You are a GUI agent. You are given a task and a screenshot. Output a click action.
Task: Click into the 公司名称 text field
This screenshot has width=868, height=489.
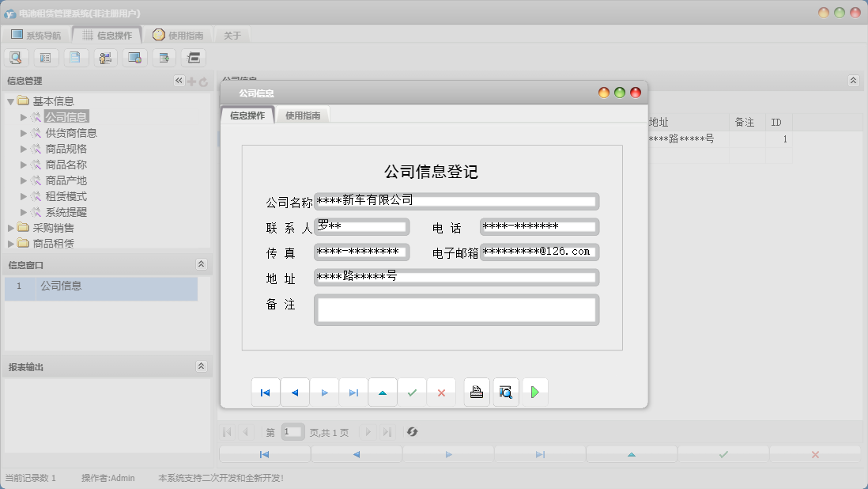pyautogui.click(x=455, y=202)
